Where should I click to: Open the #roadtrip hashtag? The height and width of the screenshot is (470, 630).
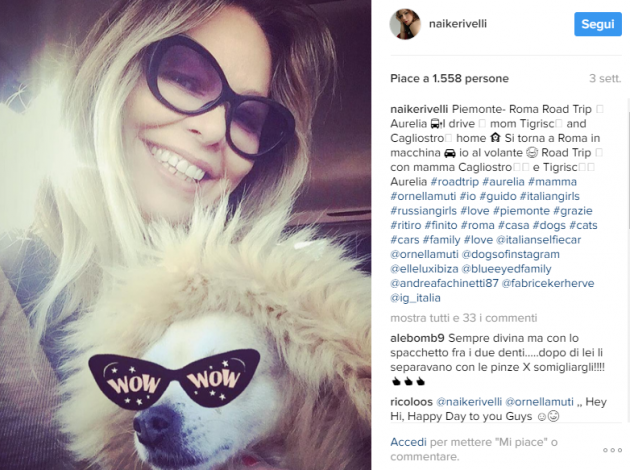pos(454,182)
